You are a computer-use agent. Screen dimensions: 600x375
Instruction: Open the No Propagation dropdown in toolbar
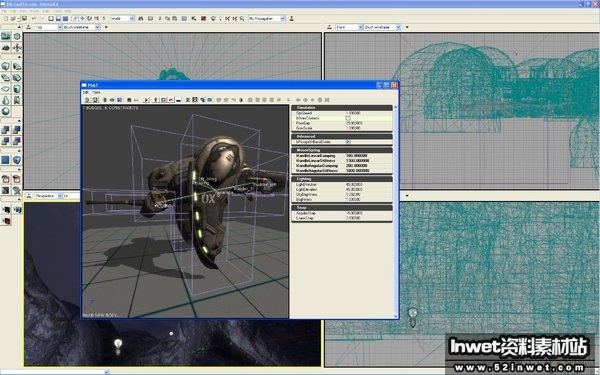(267, 18)
